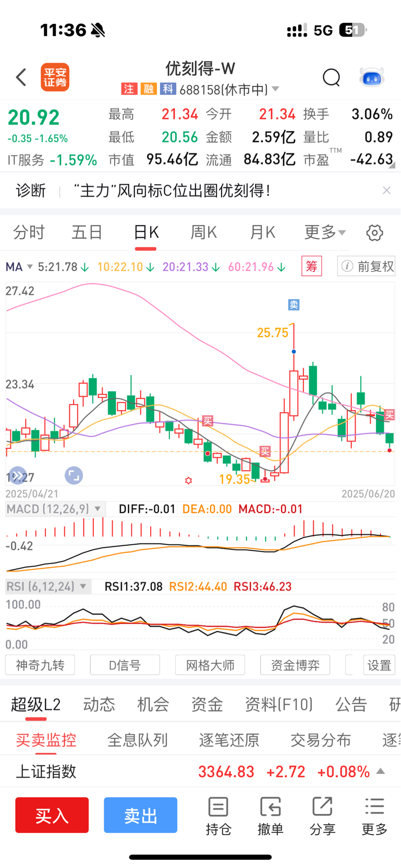The height and width of the screenshot is (868, 401).
Task: Tap the red gear event marker
Action: click(188, 481)
